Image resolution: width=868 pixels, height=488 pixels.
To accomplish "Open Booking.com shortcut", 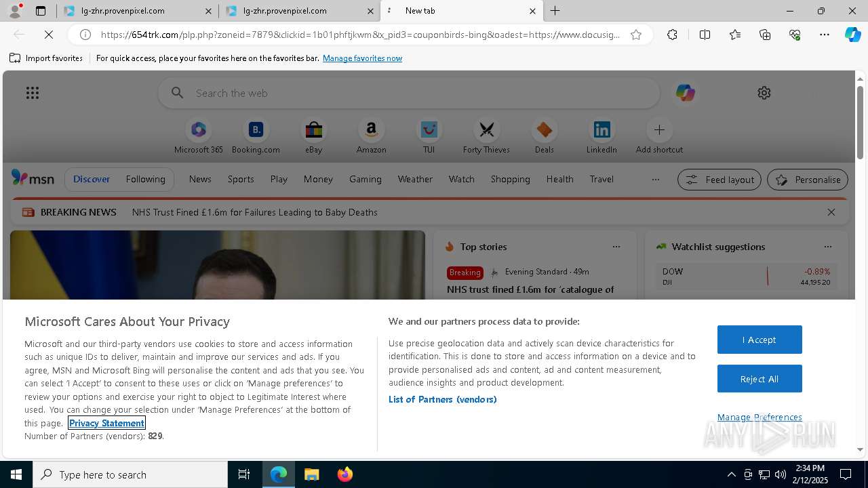I will pos(256,136).
